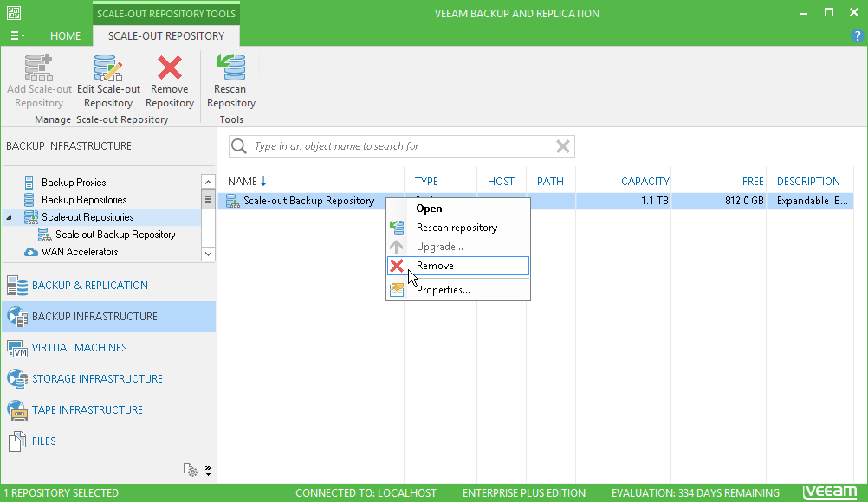Viewport: 868px width, 502px height.
Task: Select the Scale-out Repository ribbon tab
Action: click(166, 36)
